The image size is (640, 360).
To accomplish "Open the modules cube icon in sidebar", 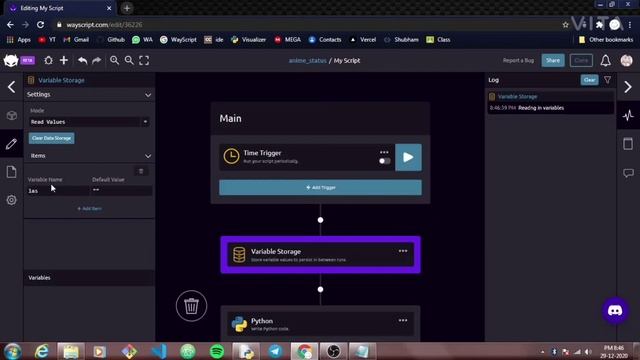I will click(11, 116).
